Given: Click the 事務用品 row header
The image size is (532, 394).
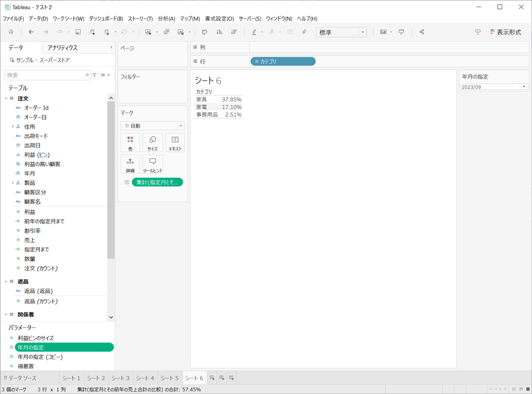Looking at the screenshot, I should [x=207, y=115].
